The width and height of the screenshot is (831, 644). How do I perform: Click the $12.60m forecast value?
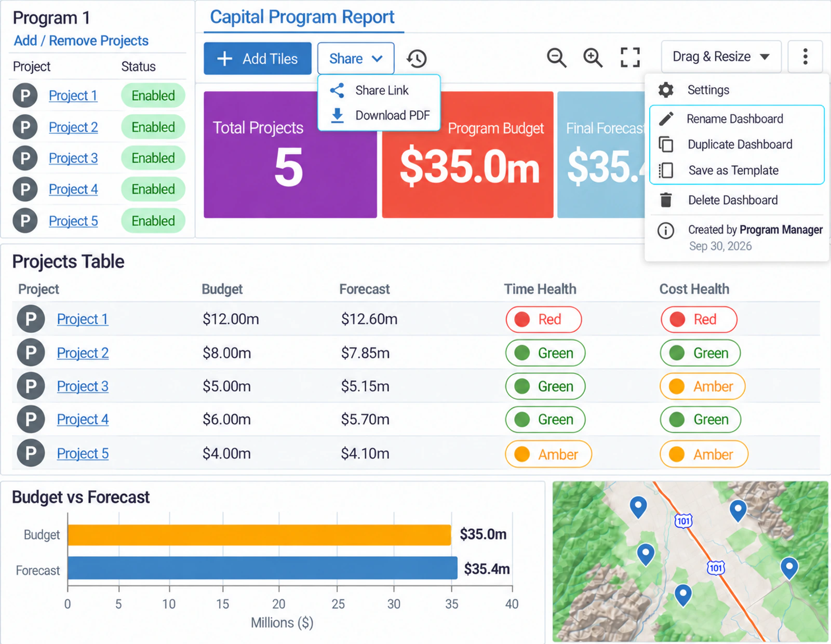pos(369,319)
